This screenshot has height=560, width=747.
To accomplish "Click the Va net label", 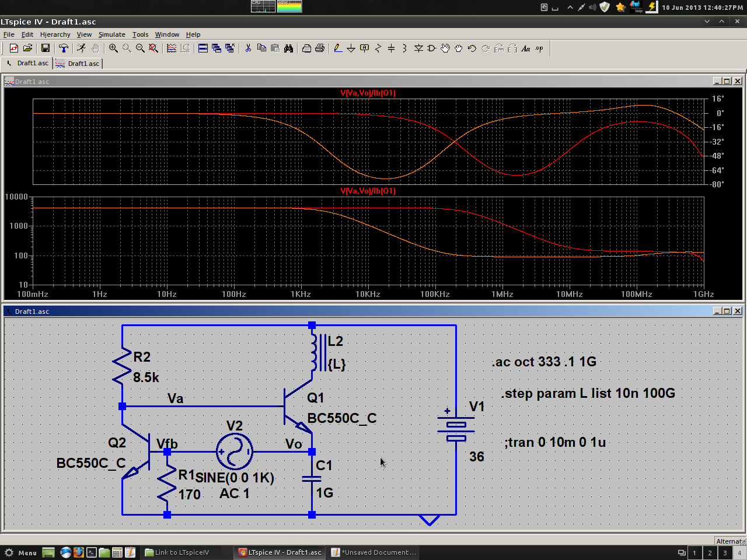I will click(x=176, y=398).
